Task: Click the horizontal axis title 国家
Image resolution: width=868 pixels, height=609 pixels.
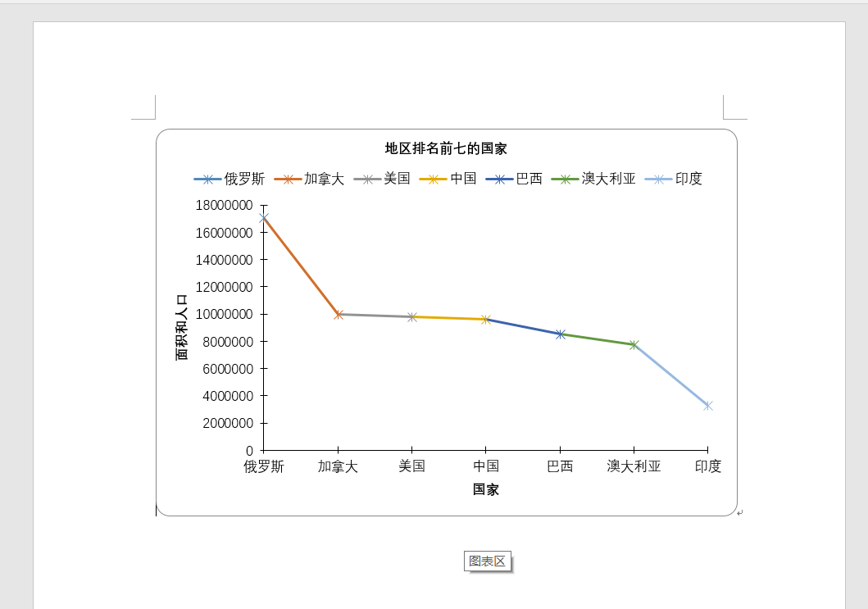Action: pyautogui.click(x=485, y=489)
